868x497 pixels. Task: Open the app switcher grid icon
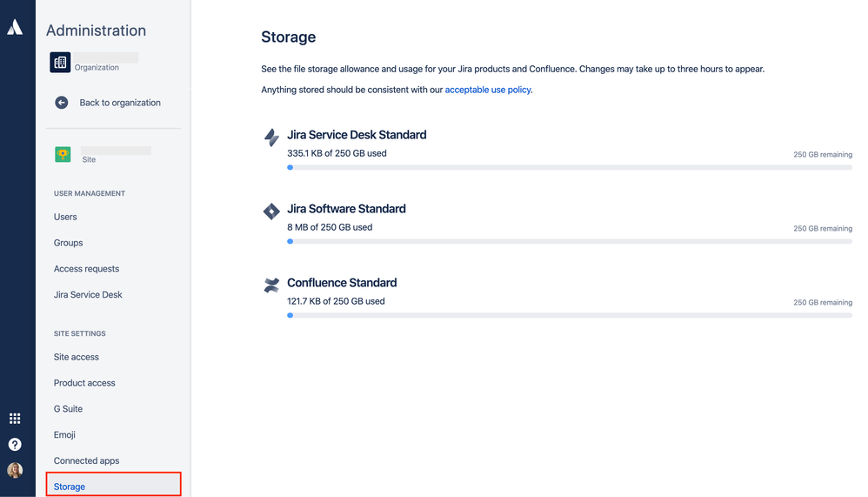[x=15, y=419]
